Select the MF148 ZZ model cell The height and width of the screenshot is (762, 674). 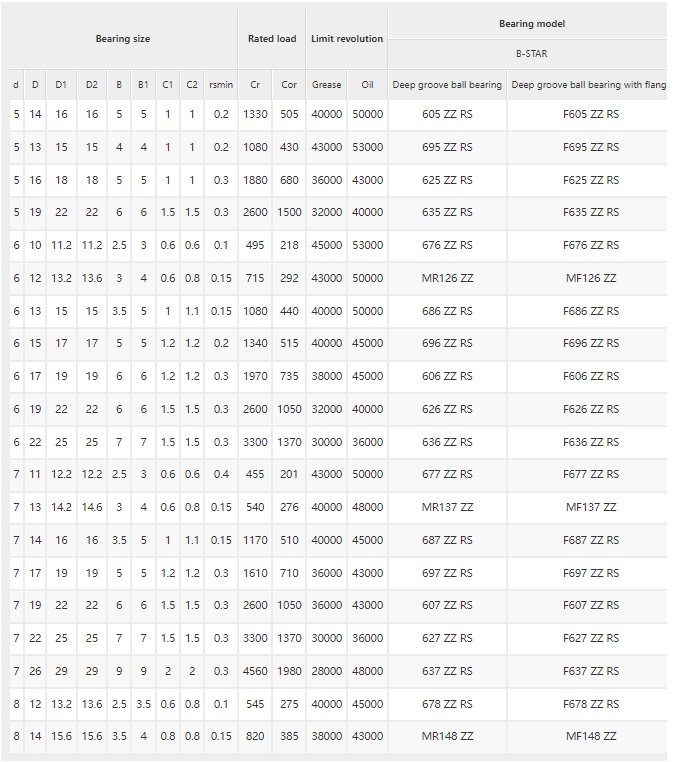pyautogui.click(x=591, y=736)
